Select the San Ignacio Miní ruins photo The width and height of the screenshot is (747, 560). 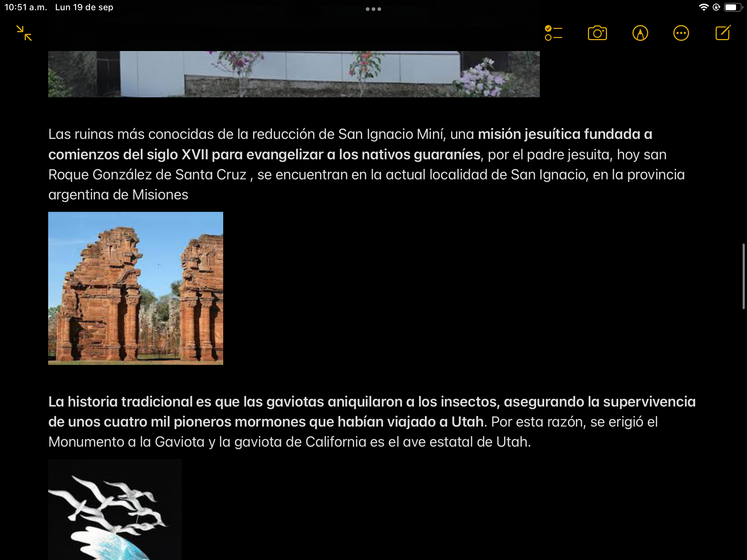pyautogui.click(x=135, y=288)
